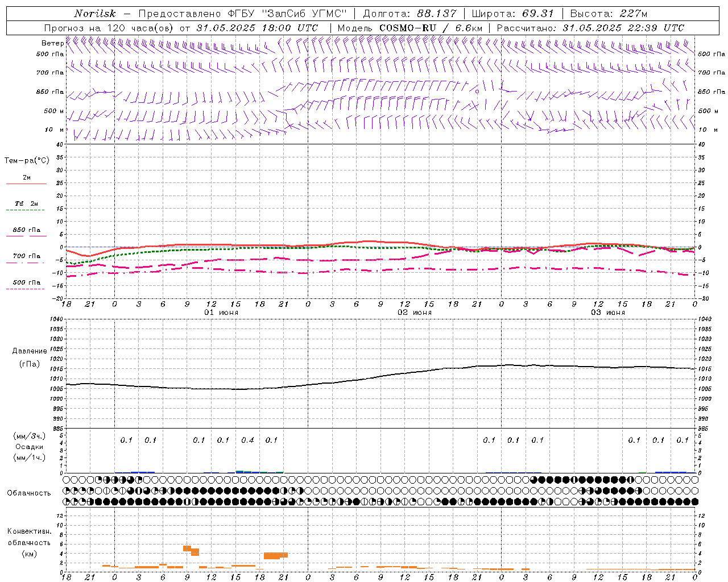728x582 pixels.
Task: Click the 'Td 2м' dew point legend entry
Action: [27, 203]
